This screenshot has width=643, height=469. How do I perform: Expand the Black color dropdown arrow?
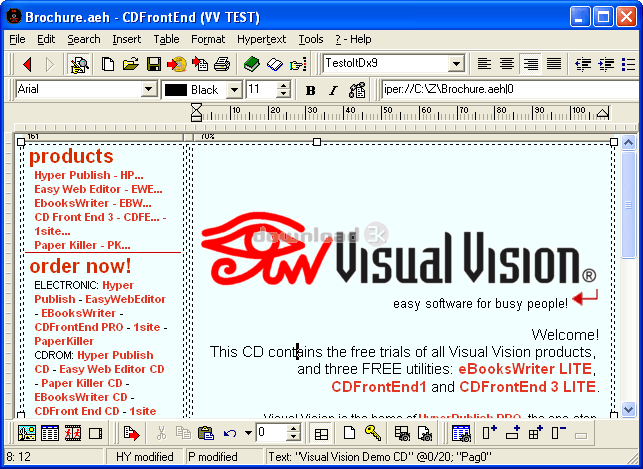pos(234,90)
